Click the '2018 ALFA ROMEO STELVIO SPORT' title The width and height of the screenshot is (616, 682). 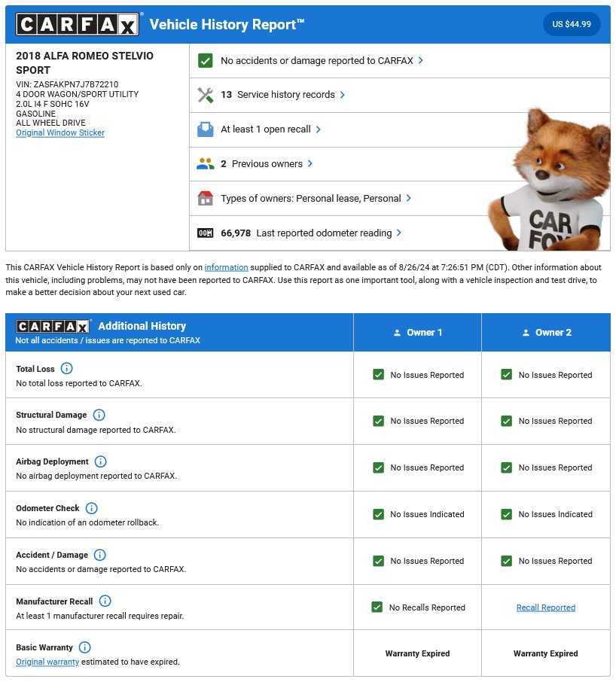click(84, 63)
